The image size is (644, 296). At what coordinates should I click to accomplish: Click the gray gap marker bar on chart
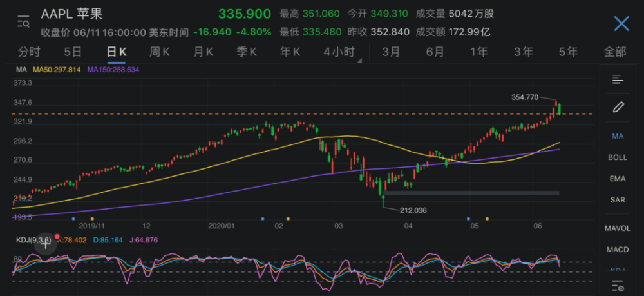tap(471, 192)
